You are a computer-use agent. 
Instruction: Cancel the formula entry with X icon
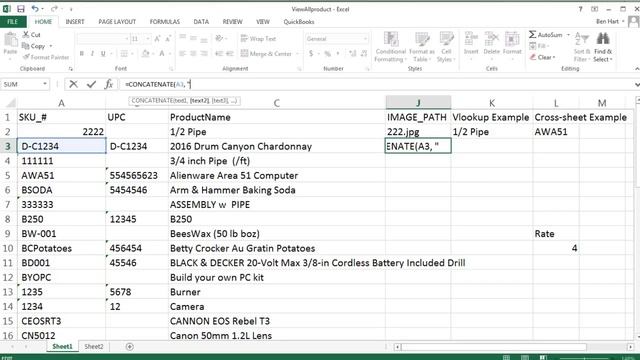click(73, 84)
